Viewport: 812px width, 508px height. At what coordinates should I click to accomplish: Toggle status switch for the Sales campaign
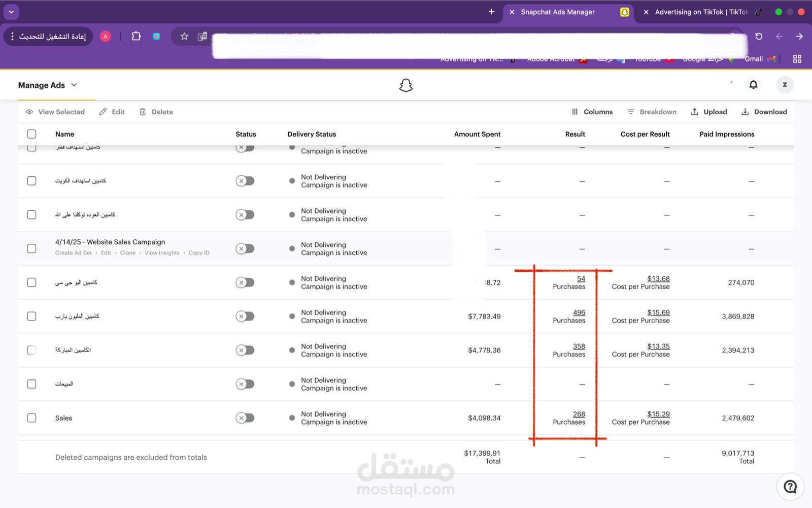(x=245, y=418)
